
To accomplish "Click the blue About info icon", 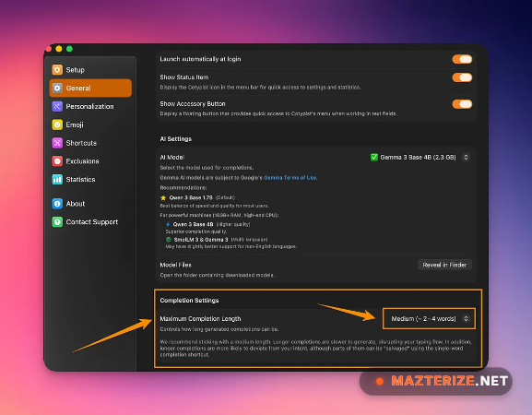I will (x=57, y=204).
